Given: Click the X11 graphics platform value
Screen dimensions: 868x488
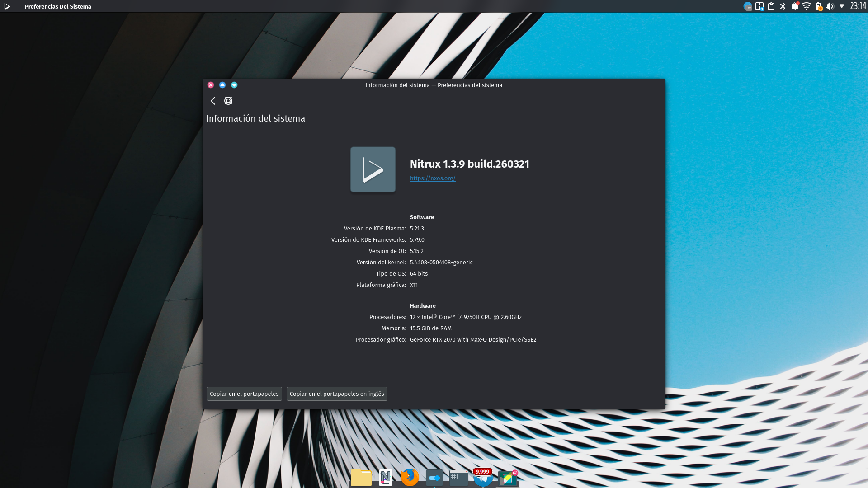Looking at the screenshot, I should pos(414,285).
